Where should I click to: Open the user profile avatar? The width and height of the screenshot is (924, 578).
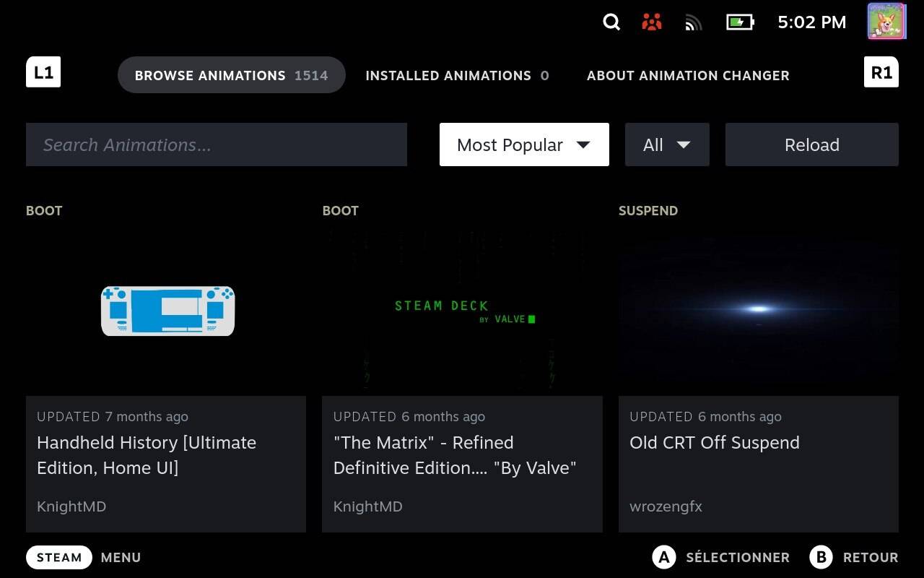tap(886, 22)
